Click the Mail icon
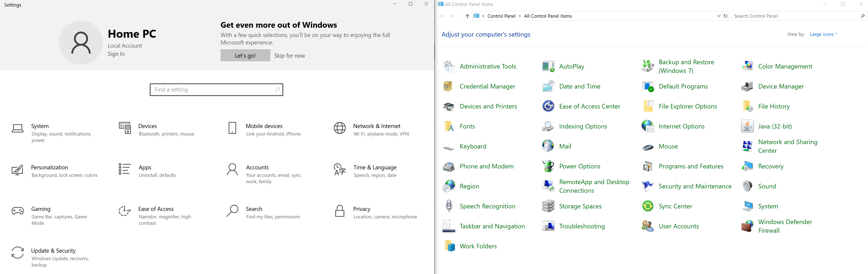The height and width of the screenshot is (274, 868). [x=548, y=146]
